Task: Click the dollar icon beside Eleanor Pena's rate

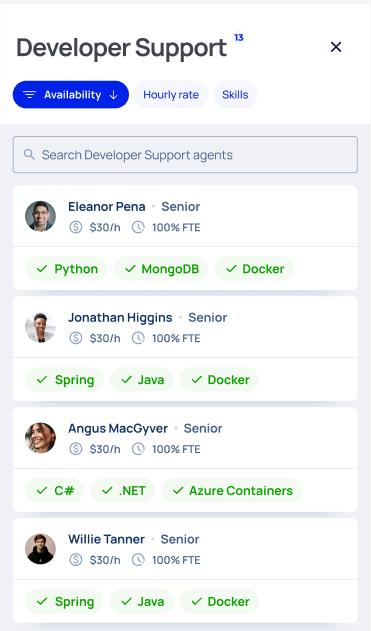Action: click(75, 227)
